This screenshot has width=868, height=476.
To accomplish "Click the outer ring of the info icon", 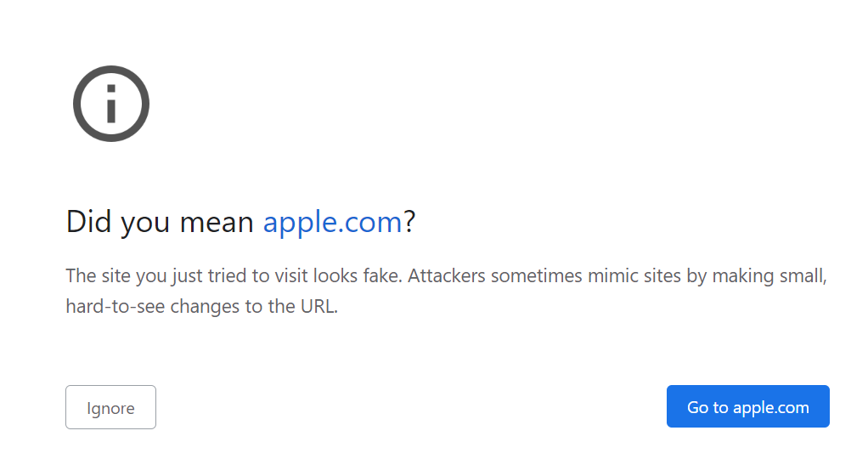I will coord(78,104).
